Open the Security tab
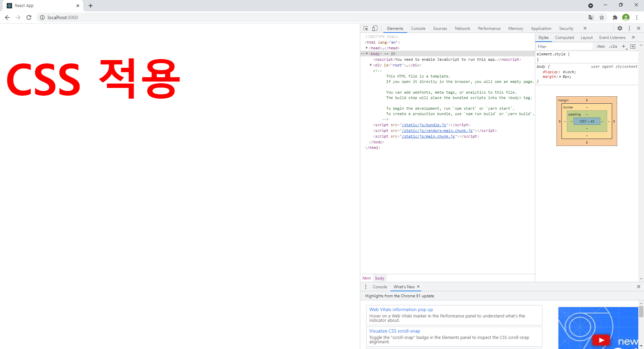 566,29
